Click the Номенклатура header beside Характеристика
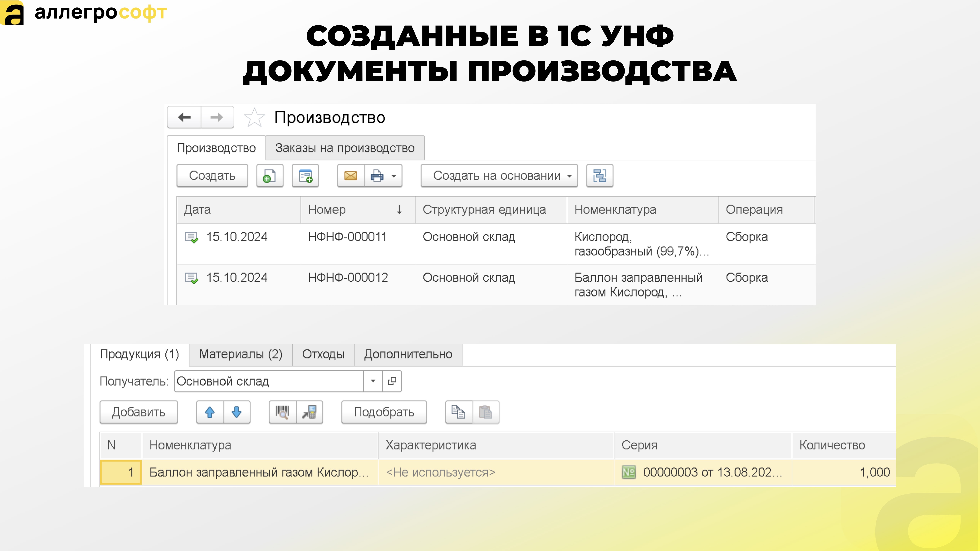The width and height of the screenshot is (980, 551). tap(260, 445)
